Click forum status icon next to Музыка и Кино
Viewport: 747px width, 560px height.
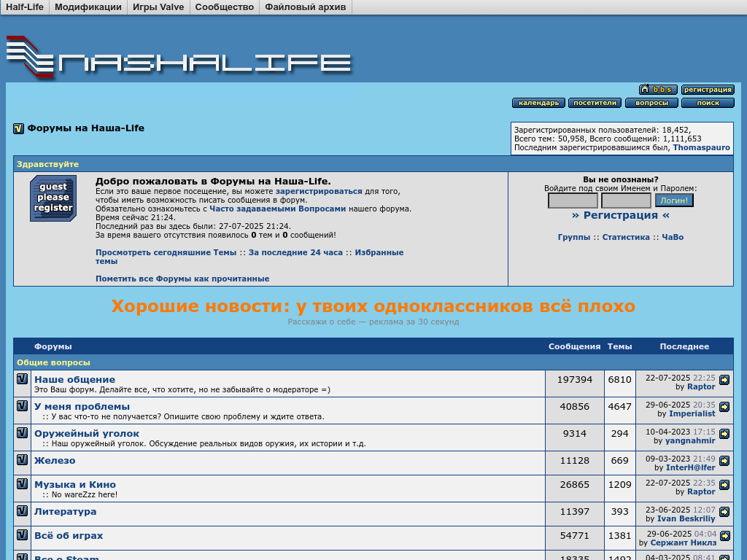coord(22,484)
